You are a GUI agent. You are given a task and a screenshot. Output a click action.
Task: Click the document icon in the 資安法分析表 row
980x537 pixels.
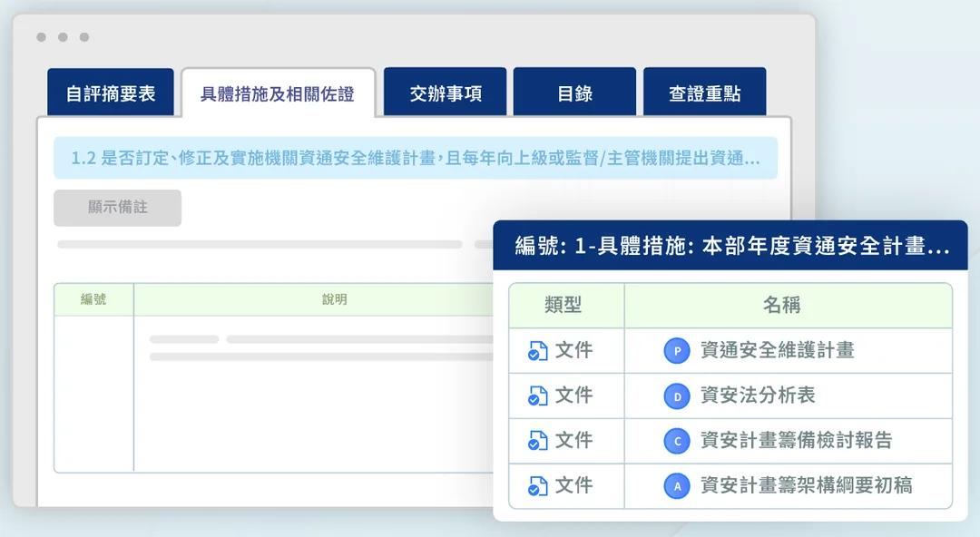coord(537,395)
